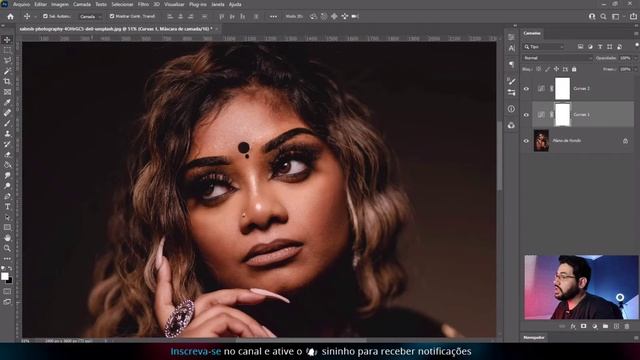Open the Normal blend mode dropdown
This screenshot has width=640, height=360.
tap(558, 58)
